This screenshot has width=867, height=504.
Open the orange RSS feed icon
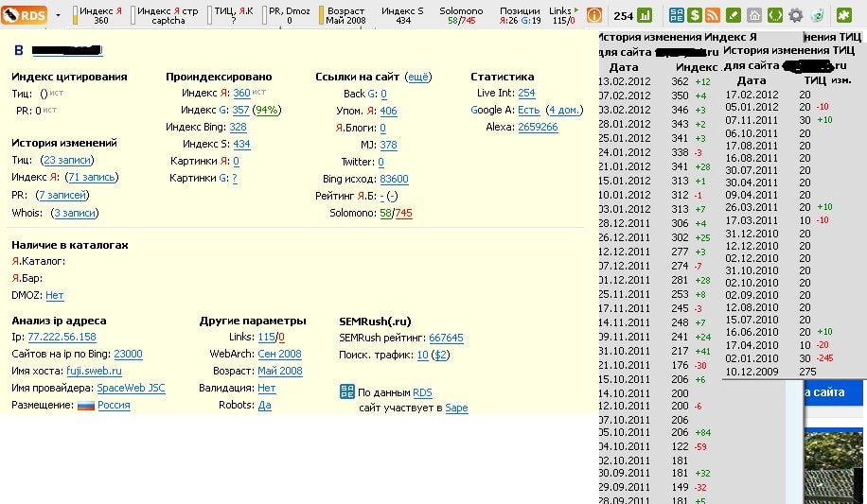[715, 15]
